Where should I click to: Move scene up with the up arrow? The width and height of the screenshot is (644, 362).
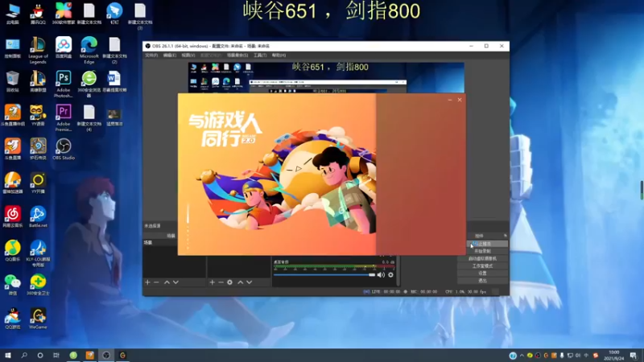click(x=167, y=282)
